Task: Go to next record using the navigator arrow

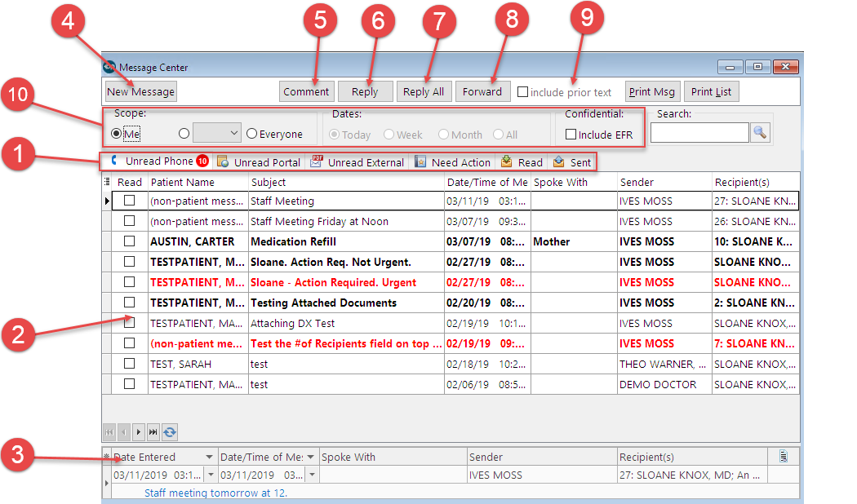Action: tap(139, 432)
